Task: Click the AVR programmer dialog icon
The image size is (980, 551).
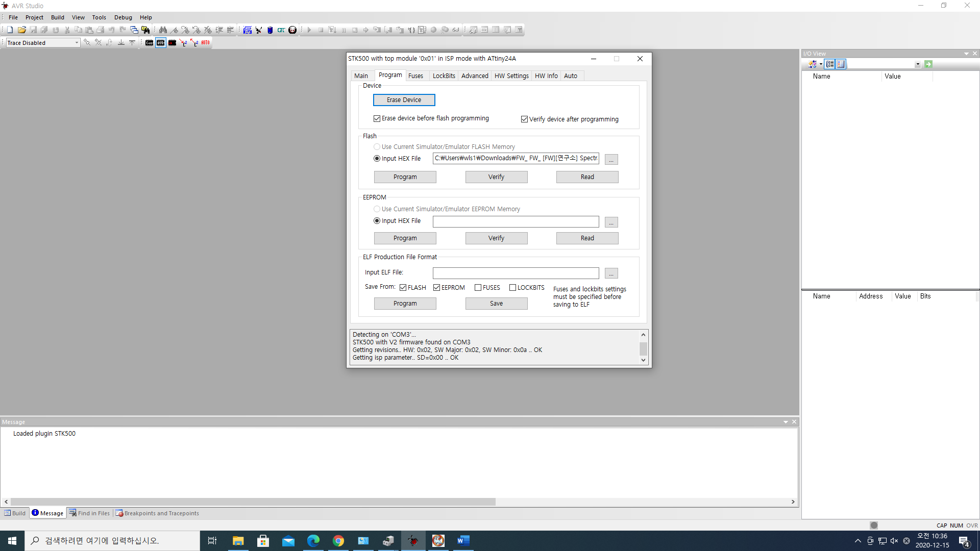Action: 161,43
